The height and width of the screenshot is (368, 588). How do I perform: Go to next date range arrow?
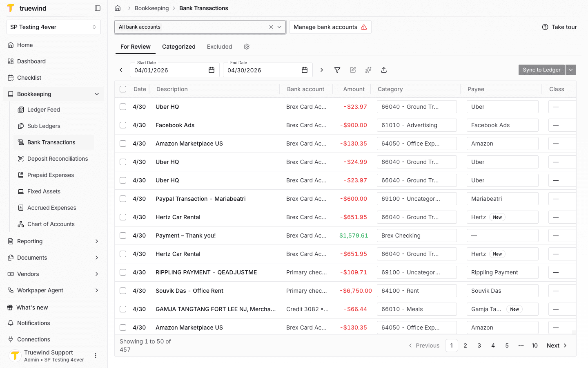click(322, 70)
